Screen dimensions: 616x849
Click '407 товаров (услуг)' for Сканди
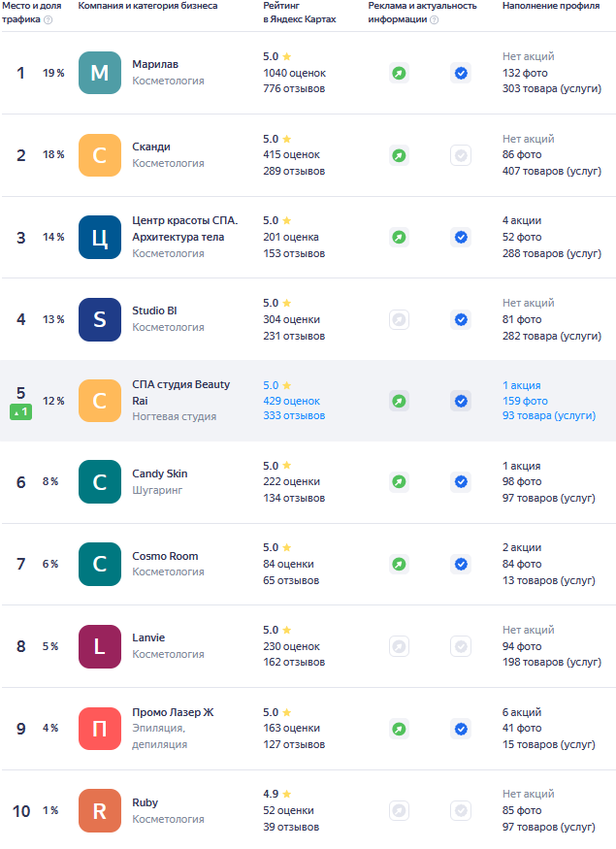click(552, 171)
